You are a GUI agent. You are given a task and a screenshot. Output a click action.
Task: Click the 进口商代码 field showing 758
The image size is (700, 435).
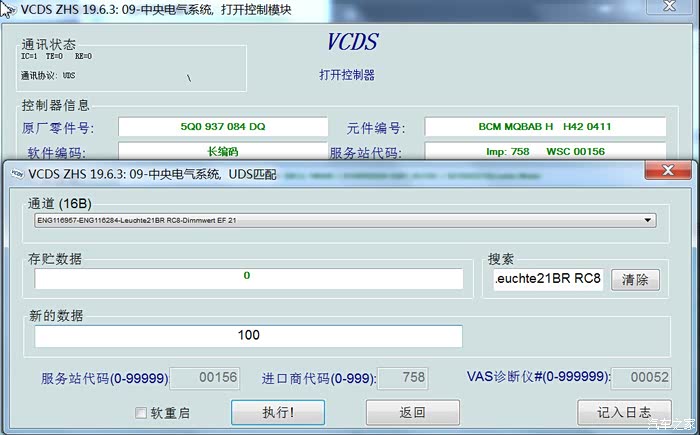[x=399, y=378]
